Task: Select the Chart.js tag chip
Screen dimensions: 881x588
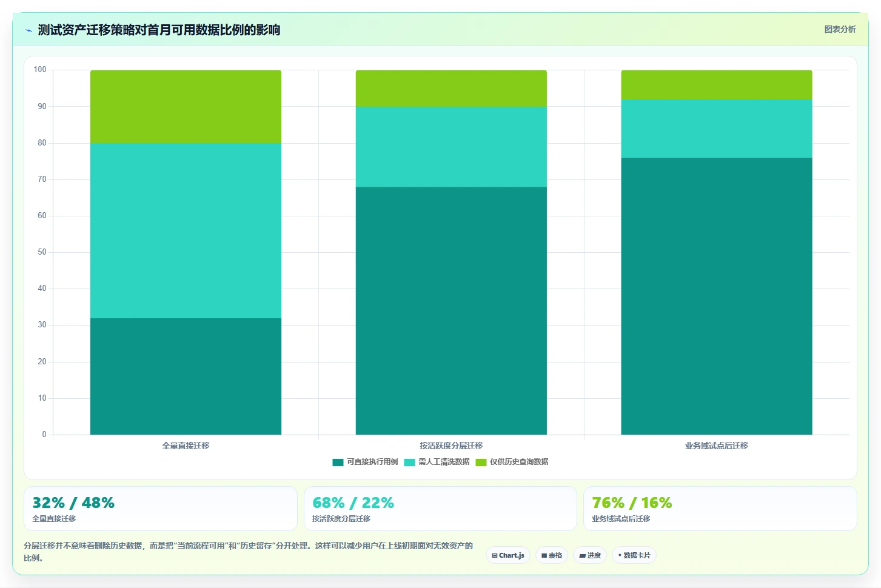Action: tap(508, 555)
